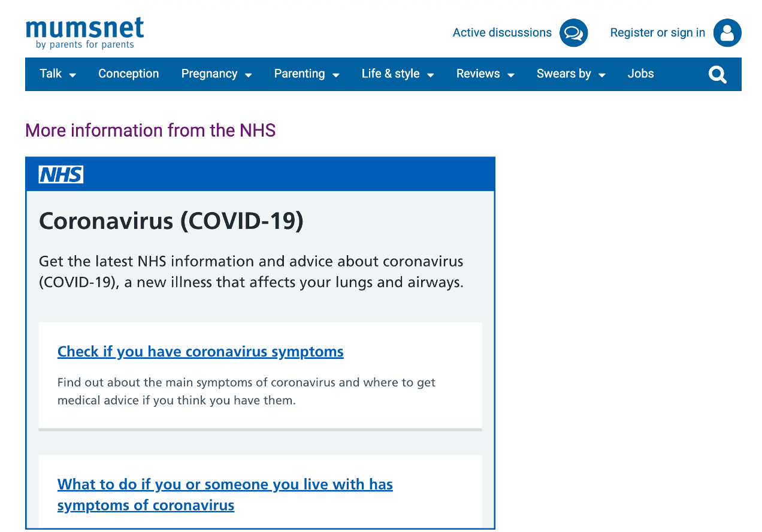Screen dimensions: 762x532
Task: Open search with the magnifying glass icon
Action: (717, 74)
